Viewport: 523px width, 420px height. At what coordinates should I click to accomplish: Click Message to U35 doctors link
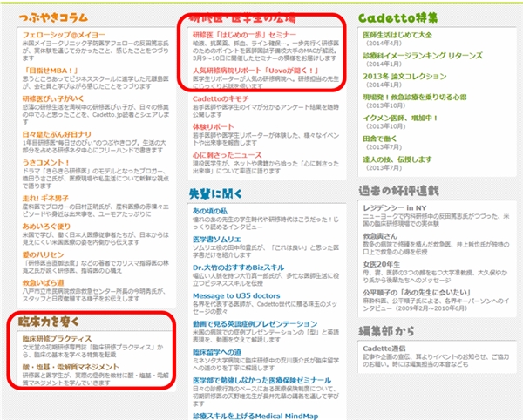click(x=236, y=296)
